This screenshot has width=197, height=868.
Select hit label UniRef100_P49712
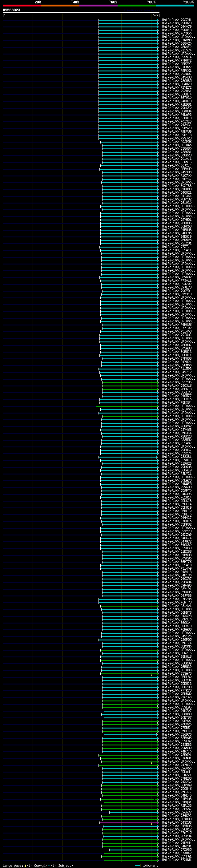click(177, 372)
